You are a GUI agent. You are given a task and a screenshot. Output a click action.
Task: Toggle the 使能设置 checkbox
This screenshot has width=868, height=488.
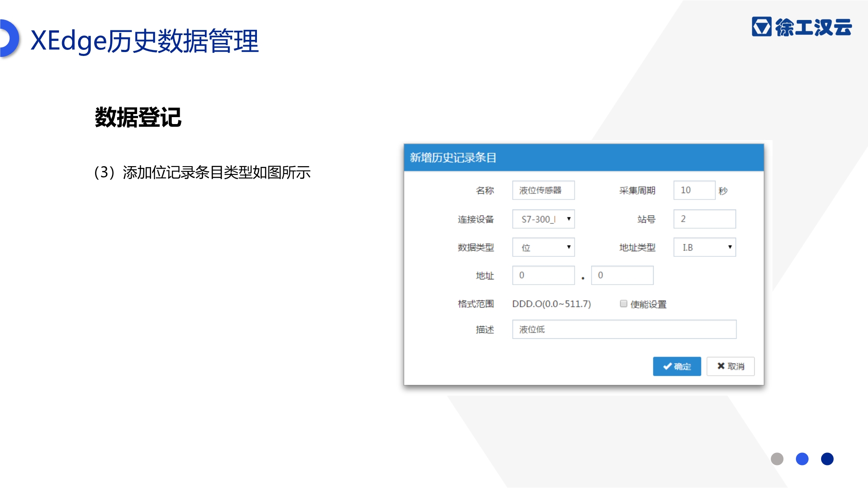[624, 304]
